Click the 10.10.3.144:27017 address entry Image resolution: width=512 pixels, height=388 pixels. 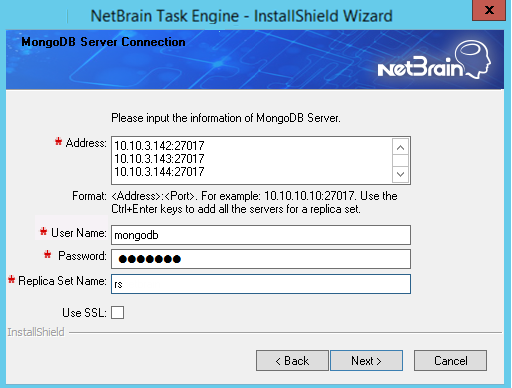[x=159, y=172]
